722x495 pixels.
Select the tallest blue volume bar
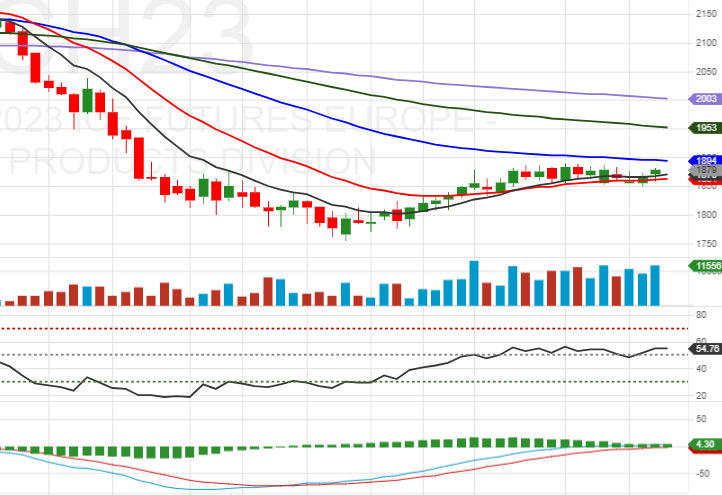(474, 283)
